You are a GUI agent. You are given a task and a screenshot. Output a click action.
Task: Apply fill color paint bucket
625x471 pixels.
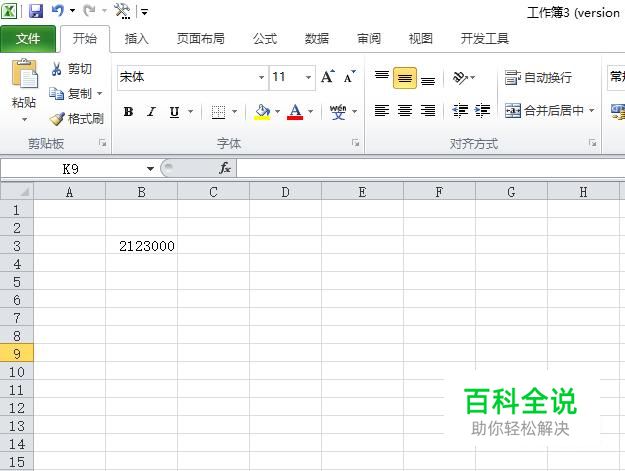[x=262, y=112]
